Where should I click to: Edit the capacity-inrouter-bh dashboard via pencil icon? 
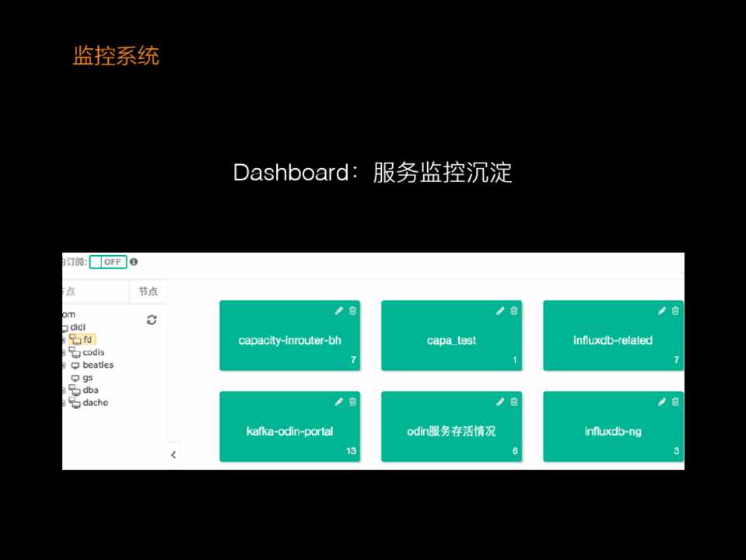tap(338, 311)
